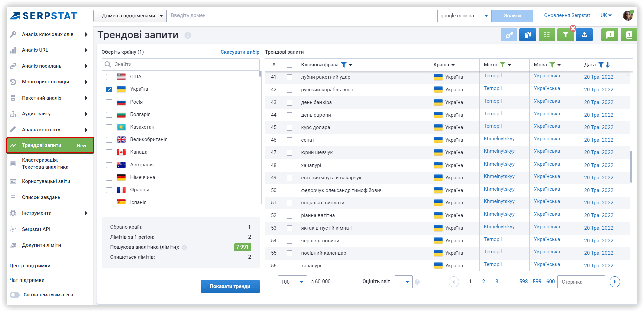Screen dimensions: 644x312
Task: Click the Користувацькі звіти sidebar icon
Action: [13, 181]
